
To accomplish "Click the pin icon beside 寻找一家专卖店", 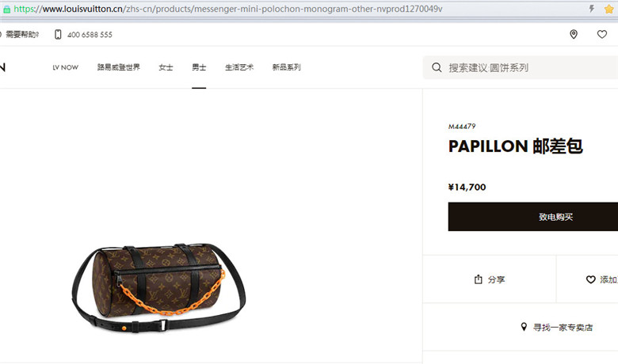I will (x=524, y=327).
